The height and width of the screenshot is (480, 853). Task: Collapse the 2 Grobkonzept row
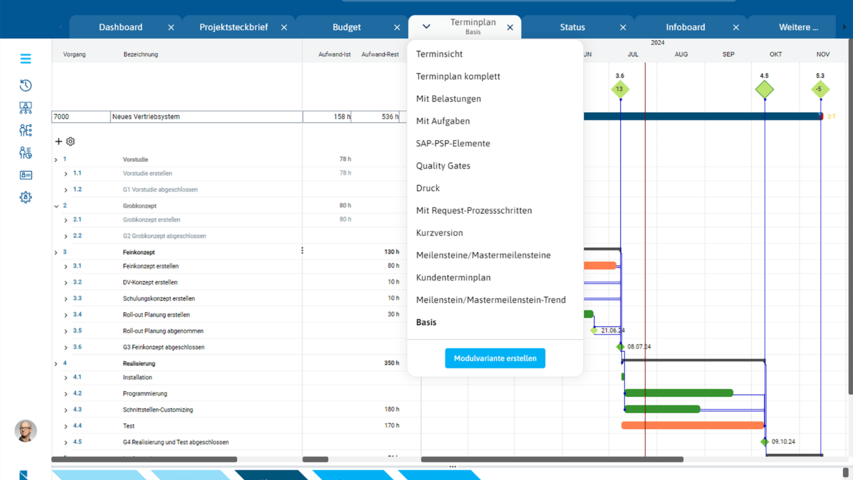coord(56,206)
